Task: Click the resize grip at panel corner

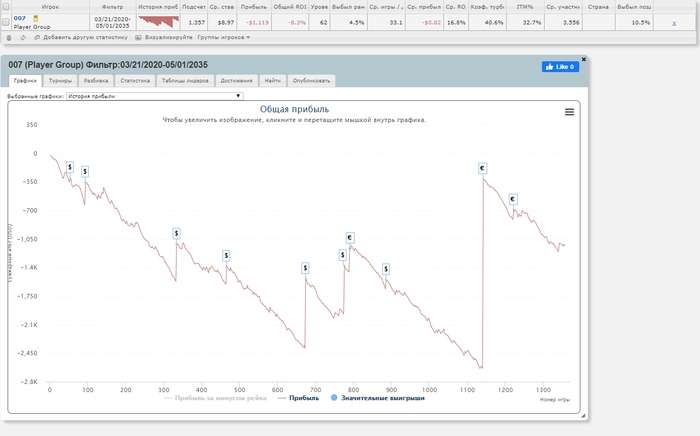Action: point(583,415)
